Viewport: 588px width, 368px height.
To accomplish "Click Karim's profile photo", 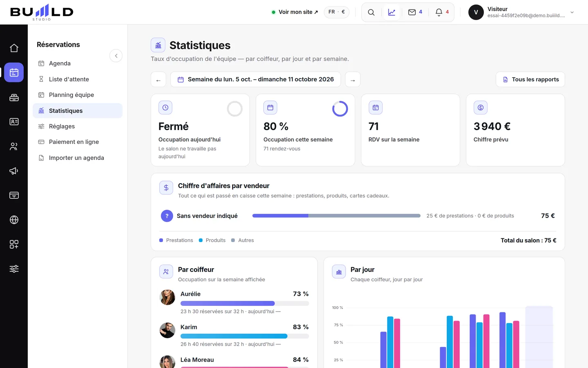I will tap(167, 330).
